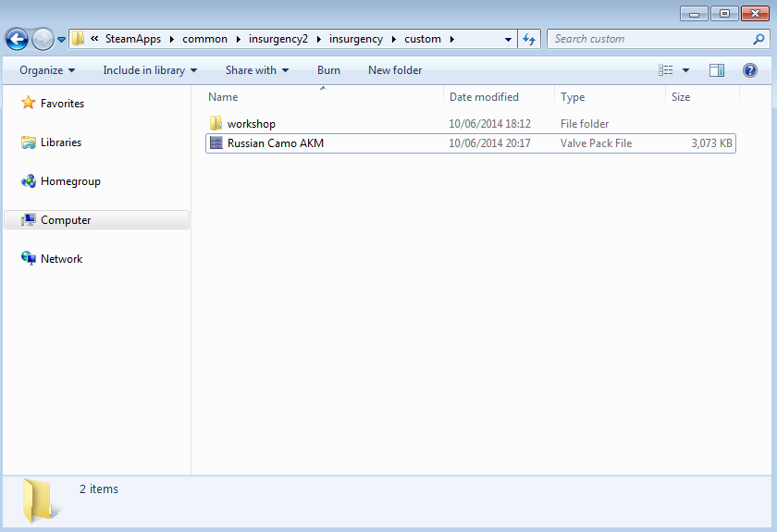Click the large folder icon in details pane
Viewport: 777px width, 532px height.
(40, 501)
